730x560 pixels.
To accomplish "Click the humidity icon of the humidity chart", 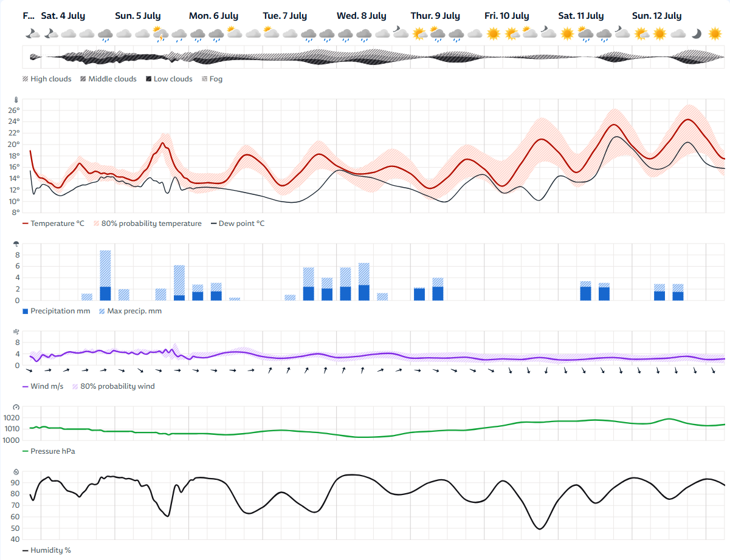I will (x=16, y=471).
